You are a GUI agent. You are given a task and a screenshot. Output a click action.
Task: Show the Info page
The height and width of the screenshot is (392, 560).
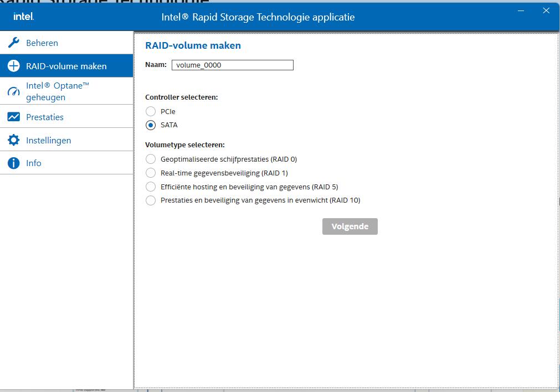(x=66, y=163)
